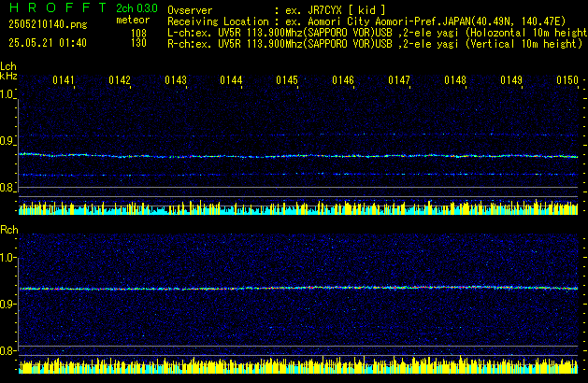This screenshot has width=588, height=383.
Task: Click the Rch main carrier signal trace
Action: click(x=298, y=288)
